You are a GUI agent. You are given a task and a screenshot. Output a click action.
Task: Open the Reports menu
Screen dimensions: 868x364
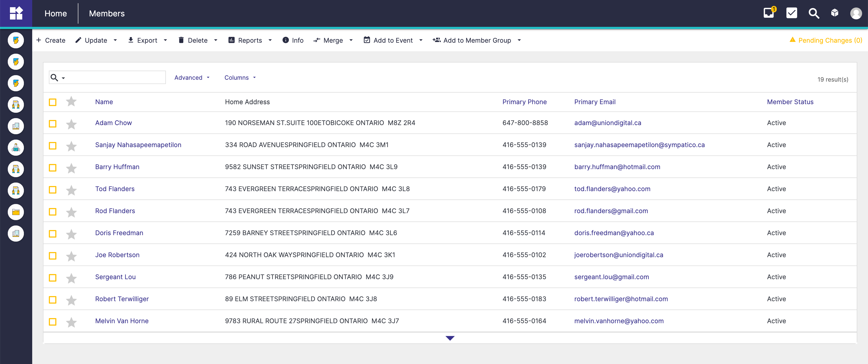(x=250, y=41)
